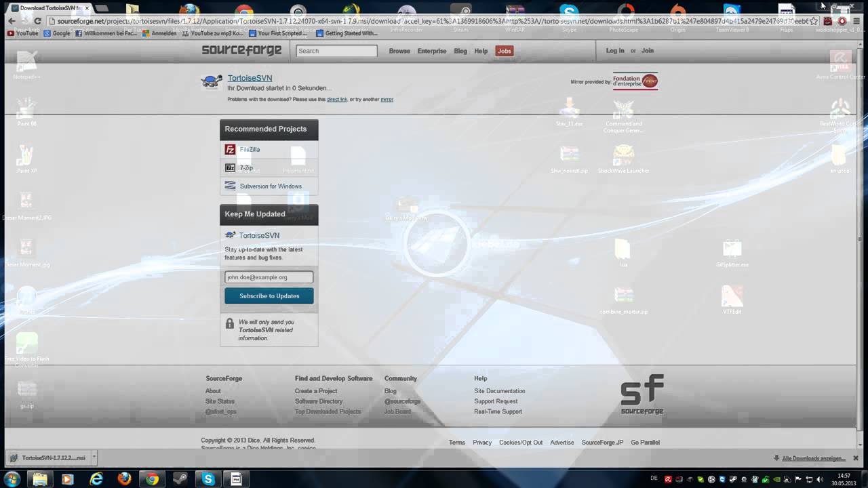This screenshot has height=488, width=868.
Task: Switch to Chrome in the taskbar
Action: tap(152, 479)
